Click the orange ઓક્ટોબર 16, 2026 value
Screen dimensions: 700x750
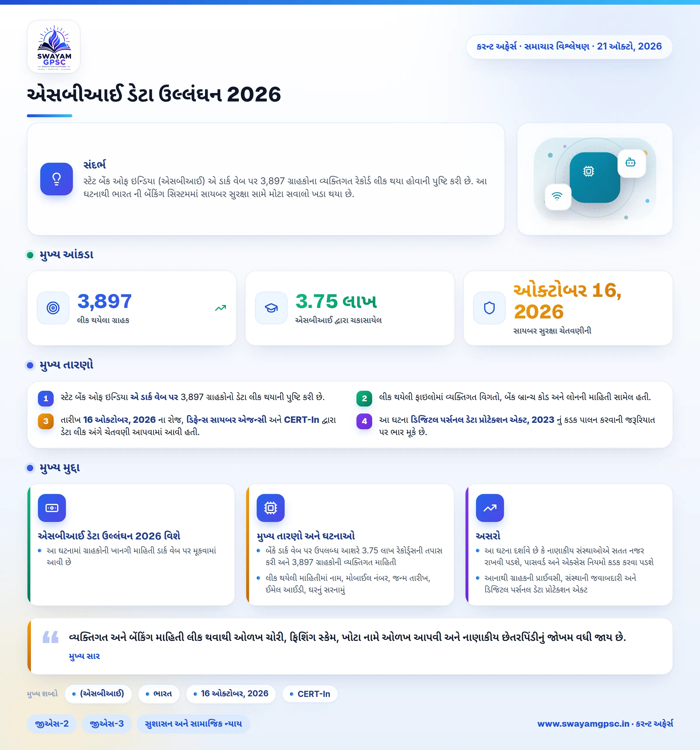[x=567, y=301]
